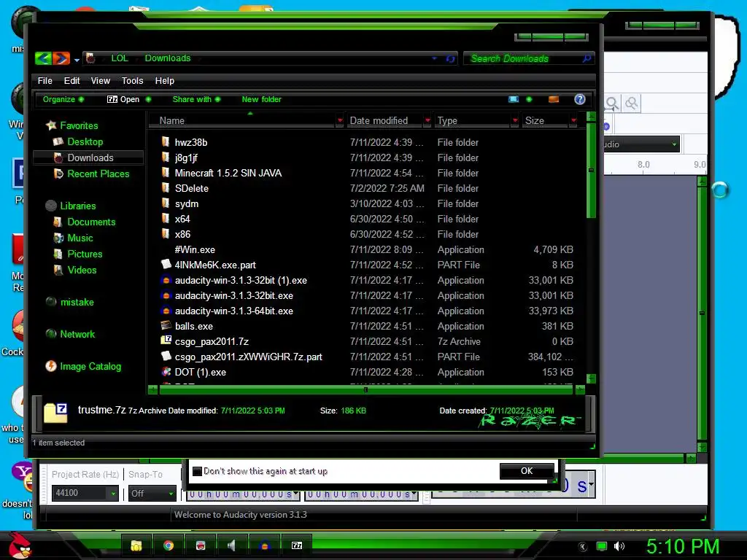This screenshot has width=747, height=560.
Task: Open the Organize dropdown
Action: [63, 99]
